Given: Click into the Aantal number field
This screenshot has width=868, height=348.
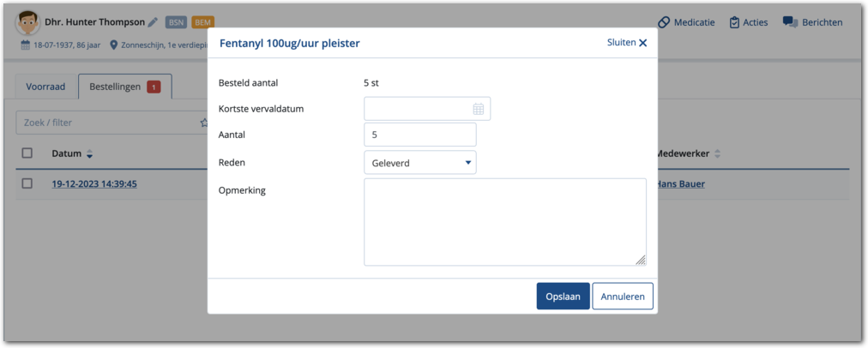Looking at the screenshot, I should (419, 135).
